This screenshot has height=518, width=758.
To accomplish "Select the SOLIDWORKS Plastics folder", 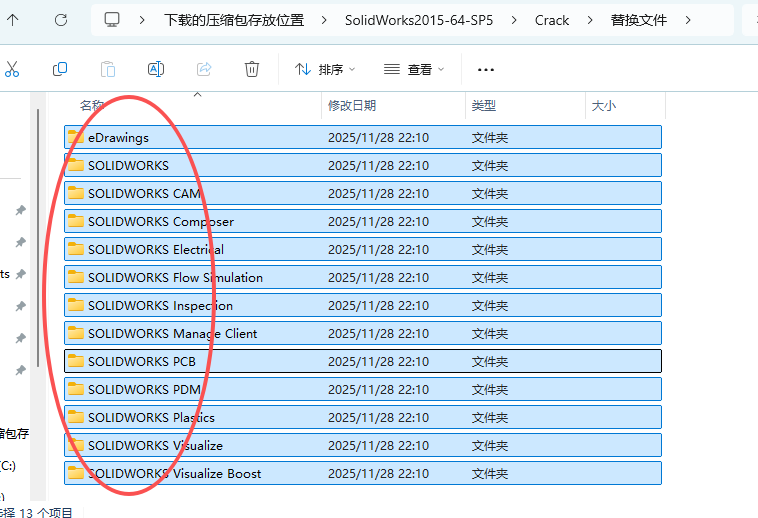I will tap(363, 417).
